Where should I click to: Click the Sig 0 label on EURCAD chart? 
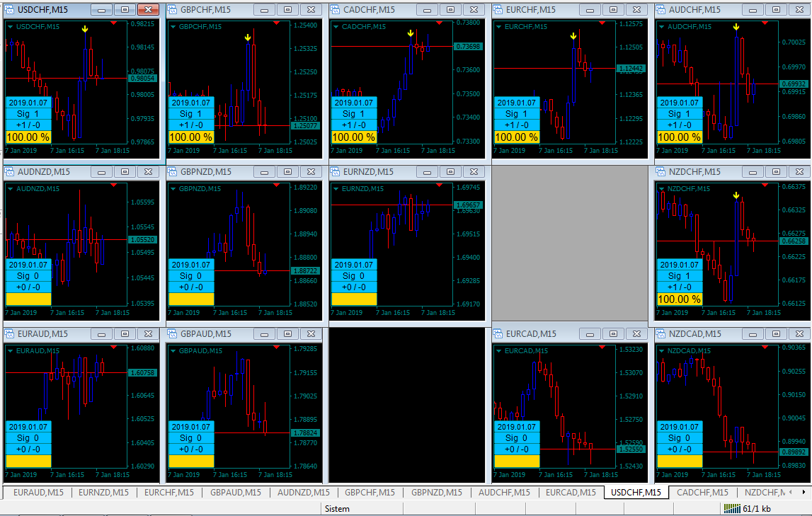click(x=517, y=438)
